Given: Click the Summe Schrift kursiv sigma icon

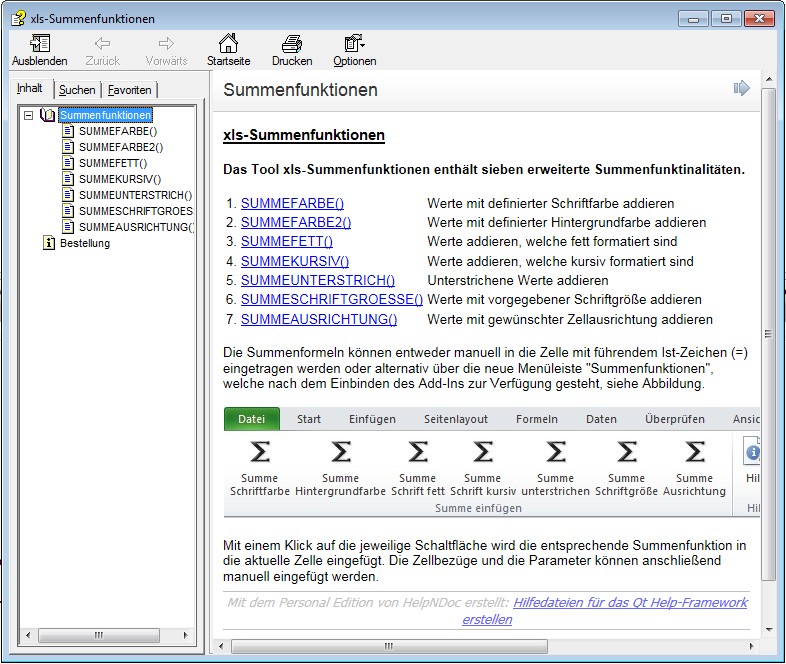Looking at the screenshot, I should [x=483, y=452].
